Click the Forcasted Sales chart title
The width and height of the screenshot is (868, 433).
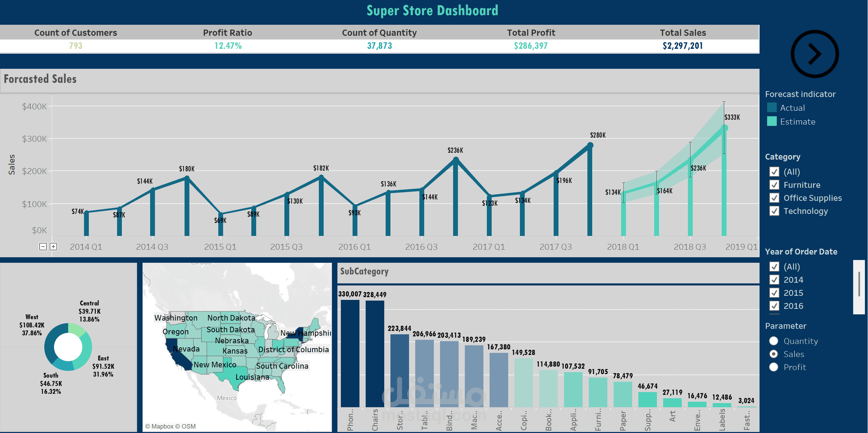40,79
